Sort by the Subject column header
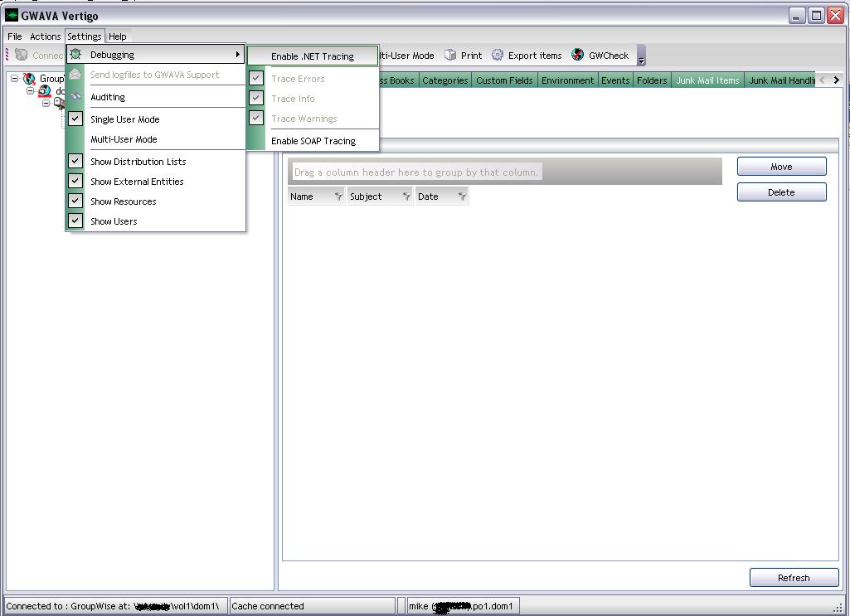This screenshot has height=616, width=850. pos(380,196)
